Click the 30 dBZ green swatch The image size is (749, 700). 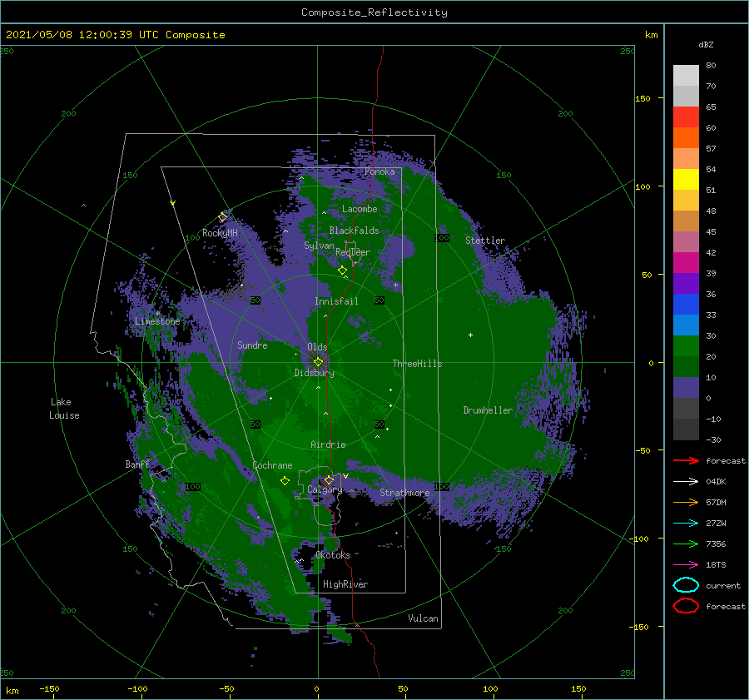pyautogui.click(x=686, y=346)
